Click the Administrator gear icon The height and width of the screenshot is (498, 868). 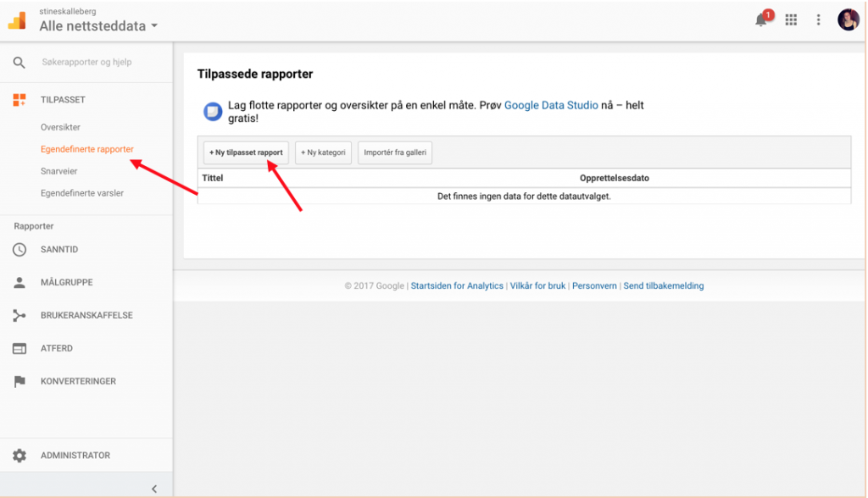tap(19, 456)
